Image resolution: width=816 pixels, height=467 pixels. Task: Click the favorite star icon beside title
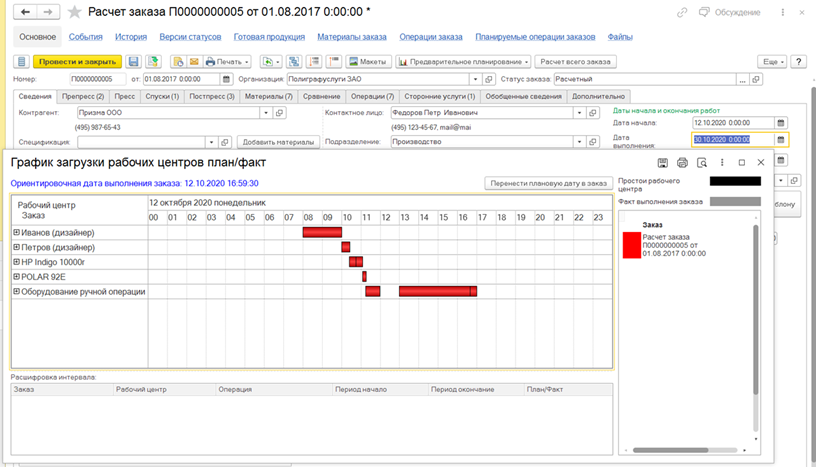tap(75, 12)
